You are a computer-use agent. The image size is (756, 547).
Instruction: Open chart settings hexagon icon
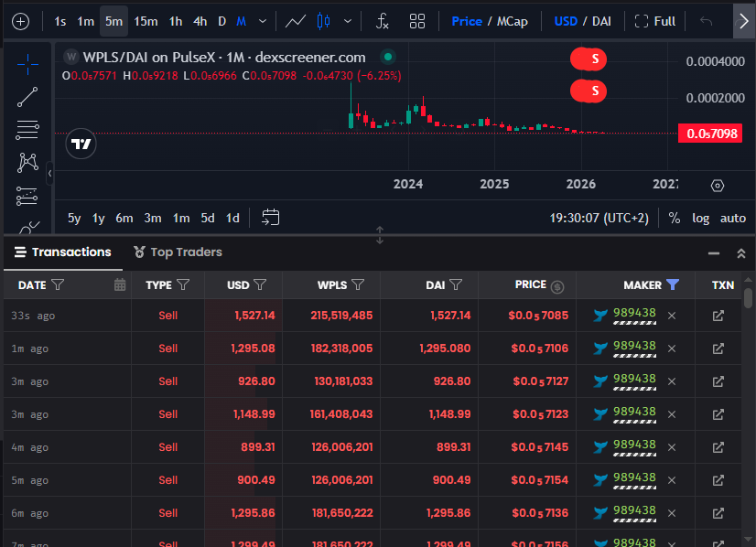(x=718, y=186)
